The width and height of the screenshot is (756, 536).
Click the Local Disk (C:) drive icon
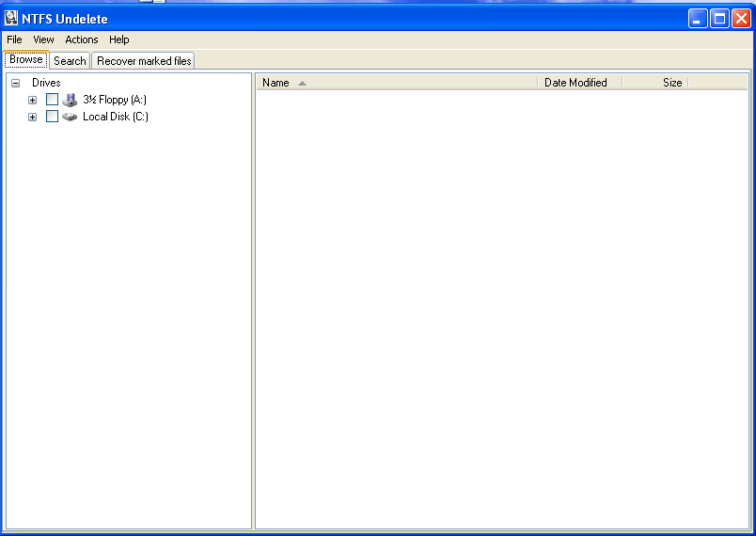70,117
